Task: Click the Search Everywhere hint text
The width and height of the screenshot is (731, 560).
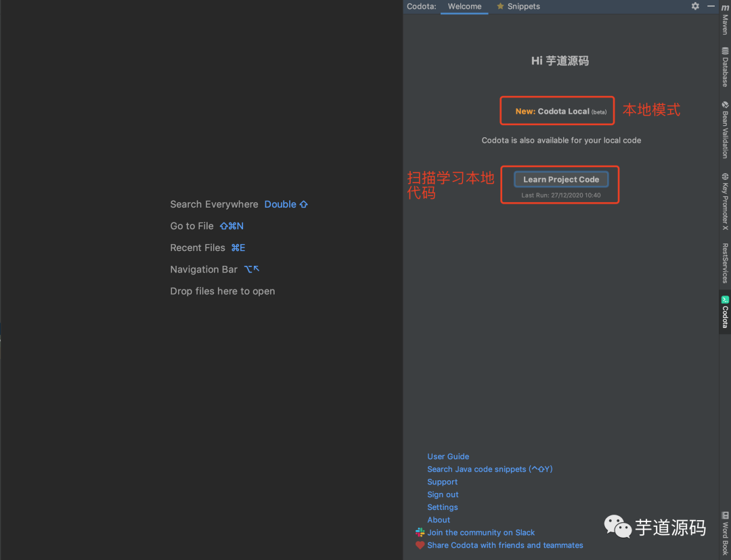Action: click(x=214, y=204)
